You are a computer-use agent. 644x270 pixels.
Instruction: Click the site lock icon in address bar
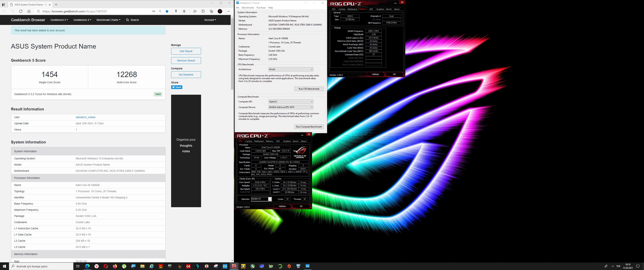pos(38,11)
